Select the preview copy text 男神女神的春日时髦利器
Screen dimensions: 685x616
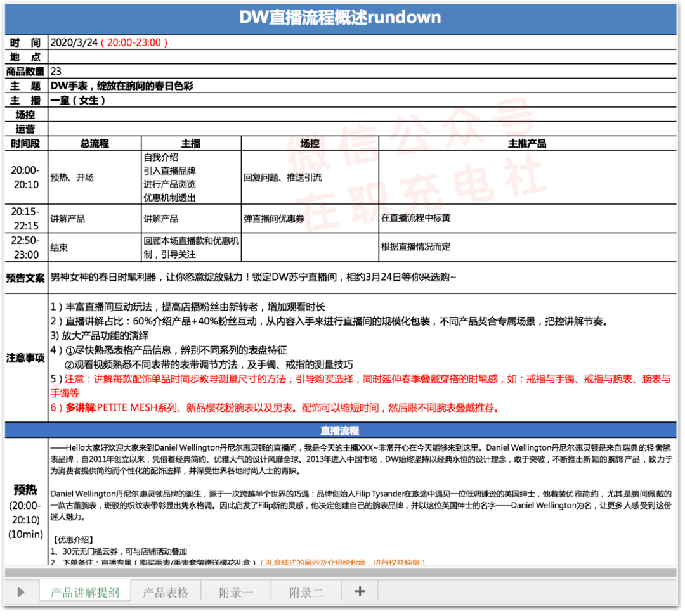tap(103, 277)
